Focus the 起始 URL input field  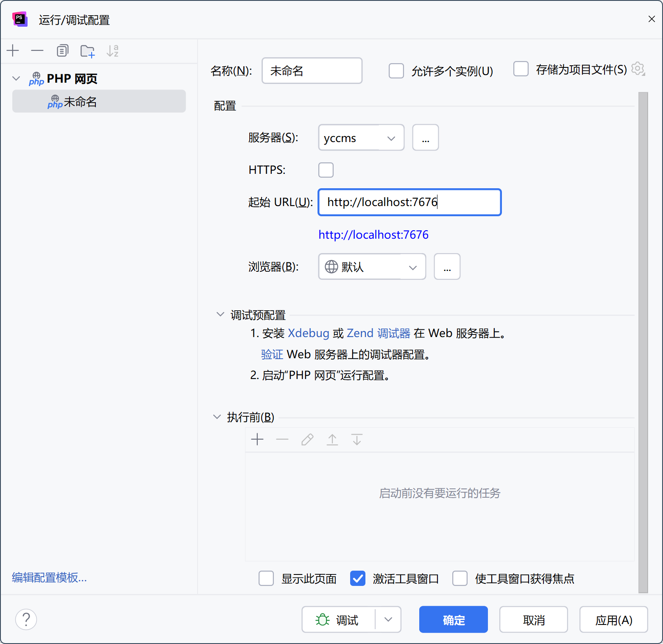coord(409,202)
